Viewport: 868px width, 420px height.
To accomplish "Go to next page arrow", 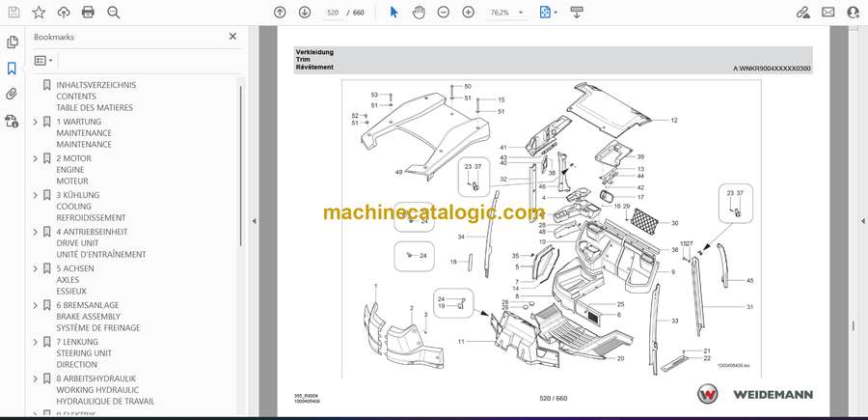I will 305,13.
